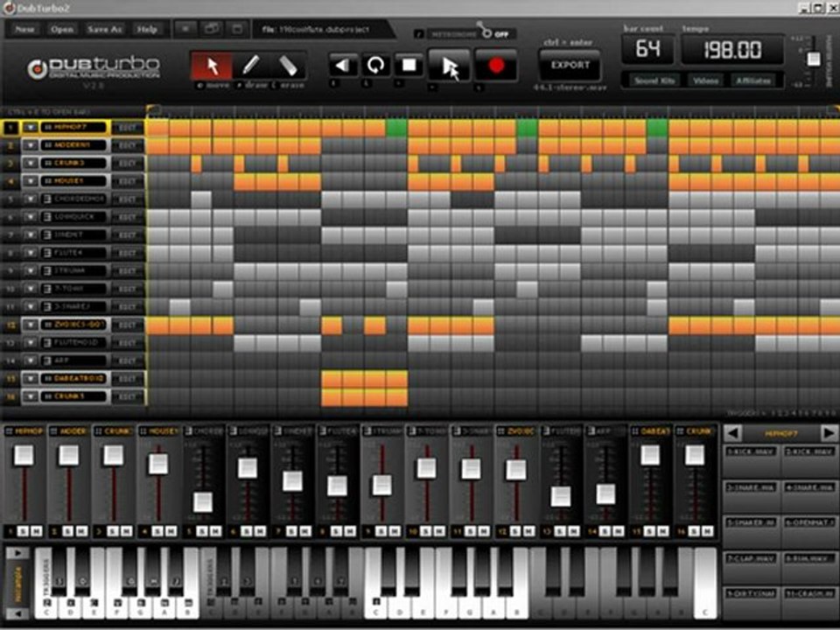840x630 pixels.
Task: Select the HOUSE1 track name
Action: click(x=73, y=181)
